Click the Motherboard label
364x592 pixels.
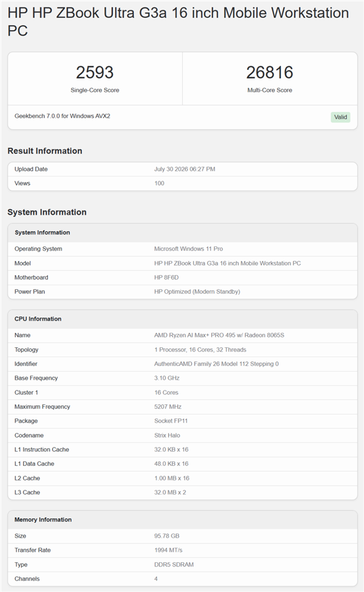coord(32,277)
